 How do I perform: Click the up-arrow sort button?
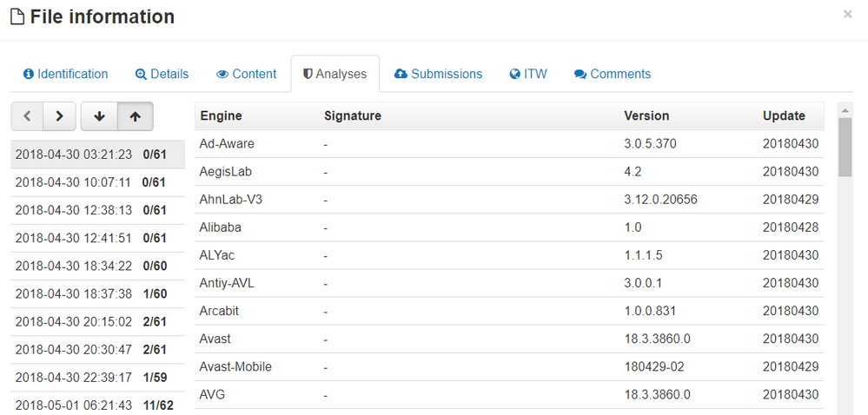[135, 116]
